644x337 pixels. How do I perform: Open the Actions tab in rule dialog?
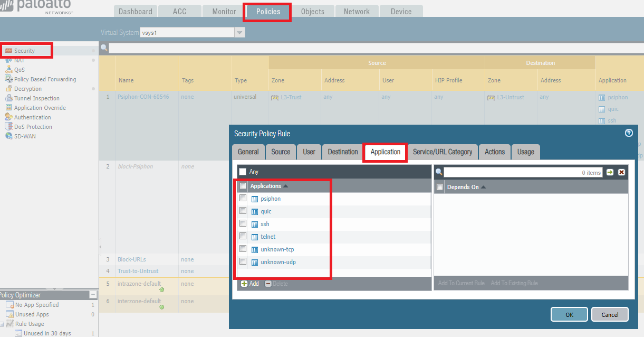pyautogui.click(x=495, y=152)
